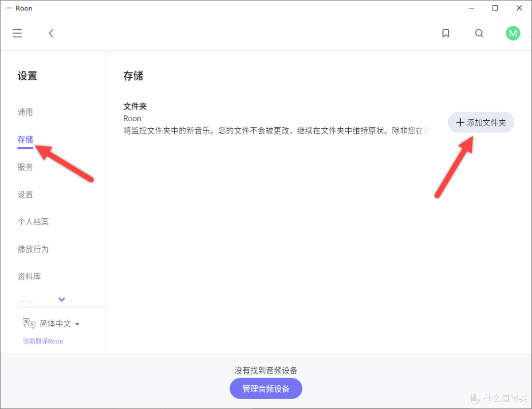Switch to the 通用 settings section
532x409 pixels.
point(25,112)
